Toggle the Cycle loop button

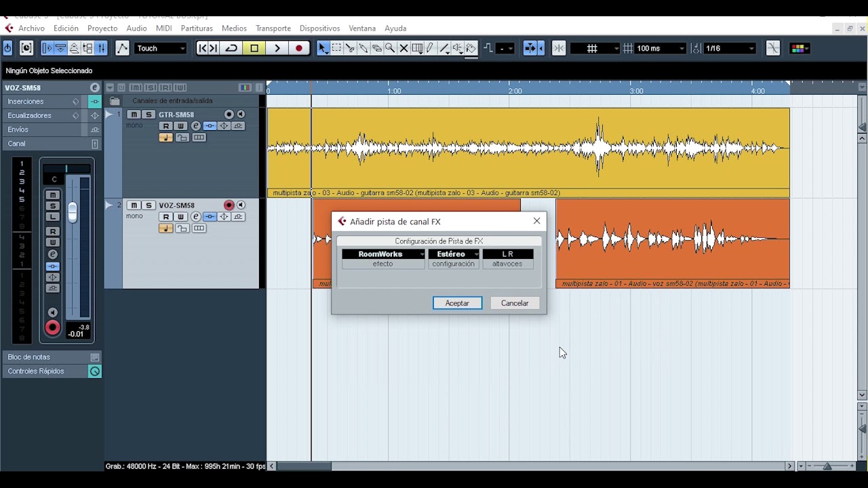[x=232, y=48]
